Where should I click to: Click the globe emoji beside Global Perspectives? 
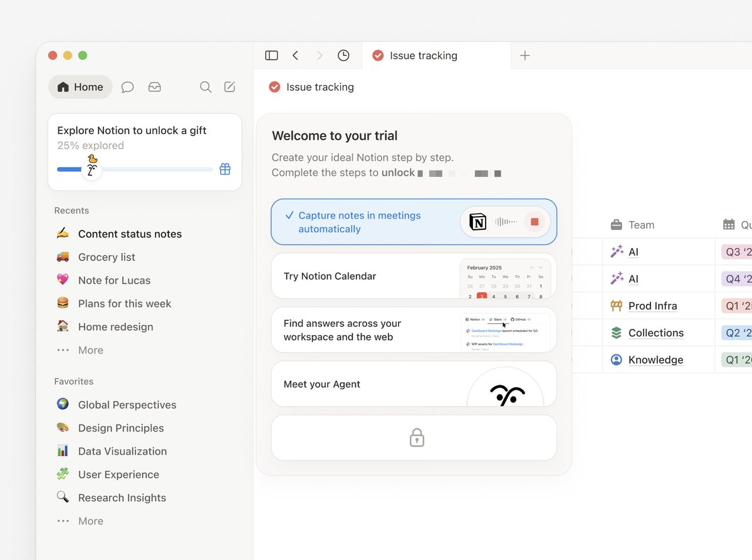(63, 405)
